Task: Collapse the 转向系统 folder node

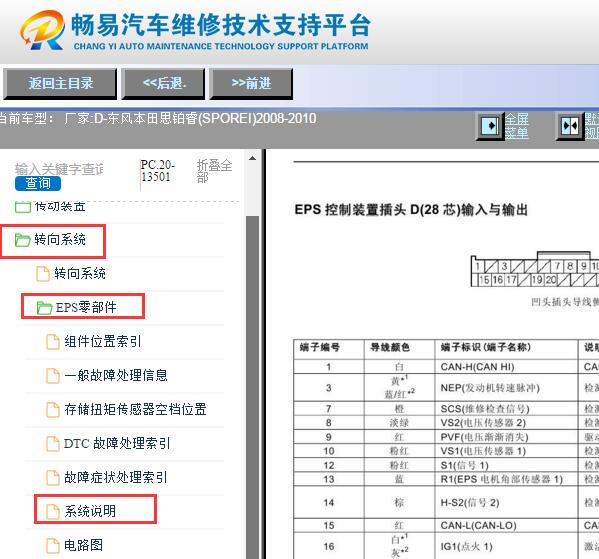Action: pyautogui.click(x=60, y=240)
